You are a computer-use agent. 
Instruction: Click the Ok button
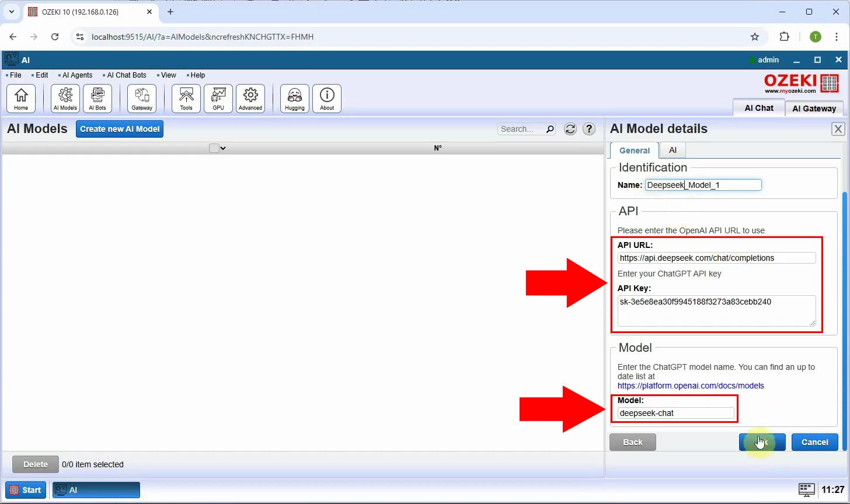click(762, 442)
